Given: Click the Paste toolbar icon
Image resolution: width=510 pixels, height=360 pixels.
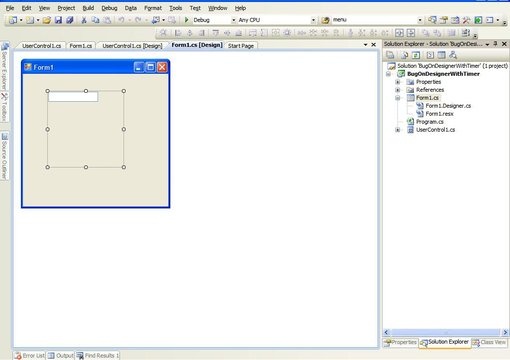Looking at the screenshot, I should 107,20.
